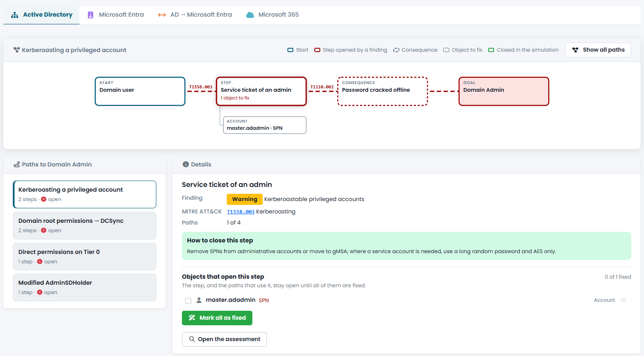This screenshot has height=356, width=644.
Task: Click the red open status icon under DCSync path
Action: [x=44, y=231]
